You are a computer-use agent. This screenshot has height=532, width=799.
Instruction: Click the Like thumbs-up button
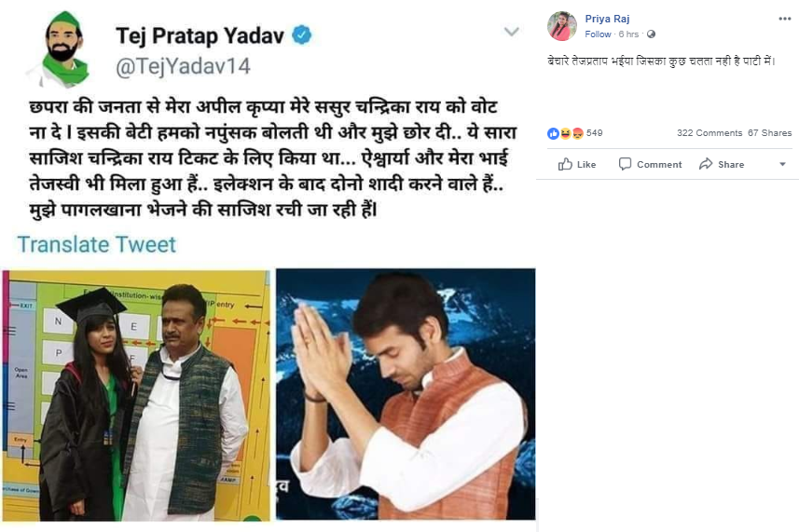pyautogui.click(x=577, y=164)
